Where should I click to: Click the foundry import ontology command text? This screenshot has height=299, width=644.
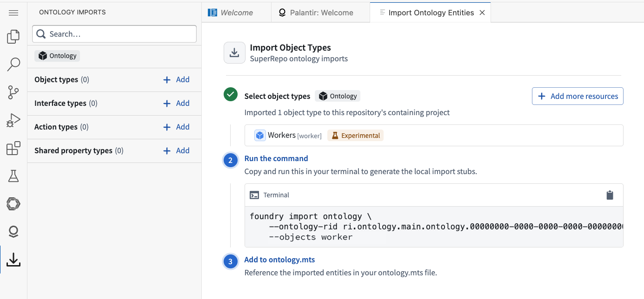coord(311,216)
